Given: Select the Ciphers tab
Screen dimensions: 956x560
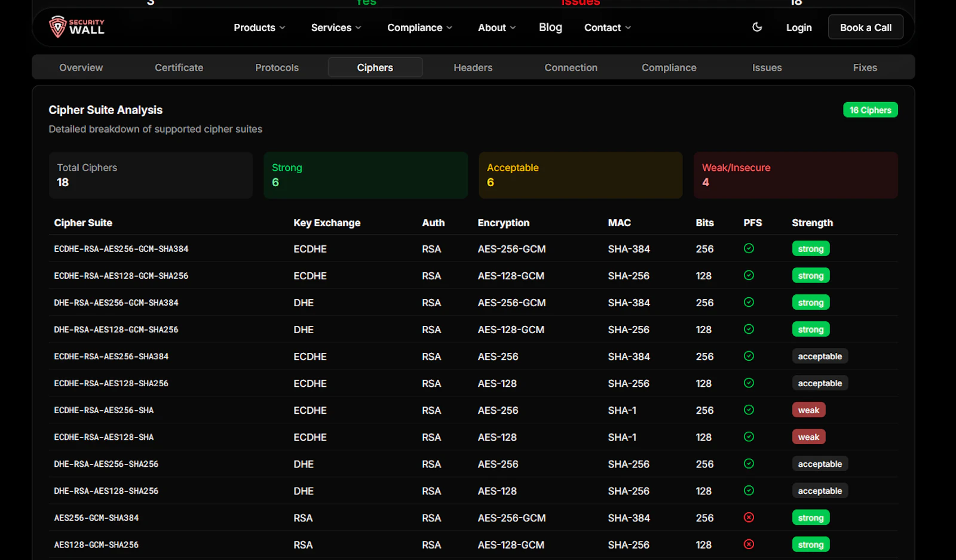Looking at the screenshot, I should coord(375,67).
